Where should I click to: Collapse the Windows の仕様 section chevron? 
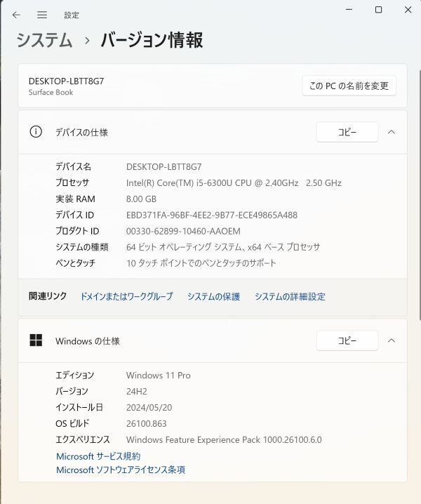tap(391, 340)
